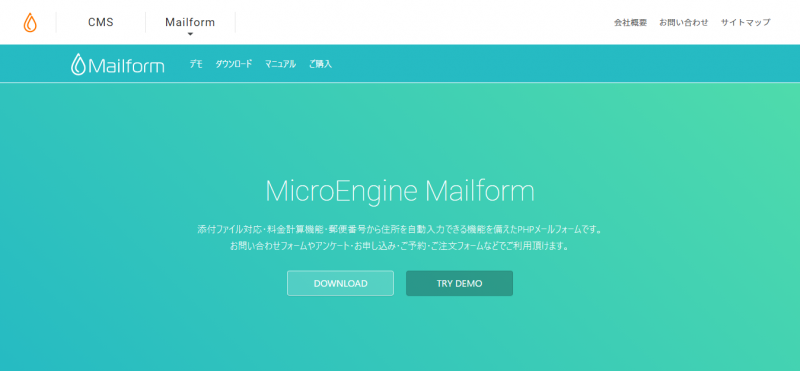Open the CMS top navigation item
The image size is (800, 371).
[x=101, y=22]
